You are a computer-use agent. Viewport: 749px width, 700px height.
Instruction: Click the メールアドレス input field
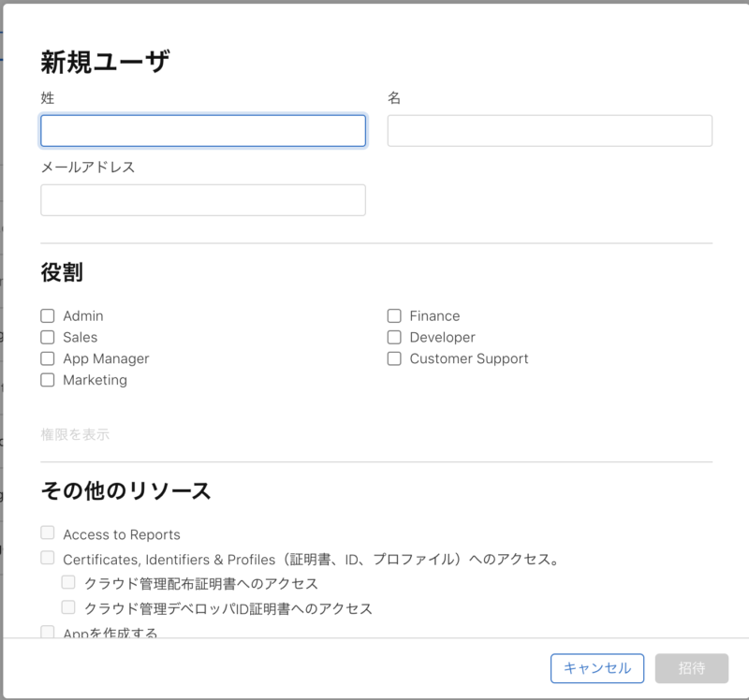pyautogui.click(x=203, y=200)
